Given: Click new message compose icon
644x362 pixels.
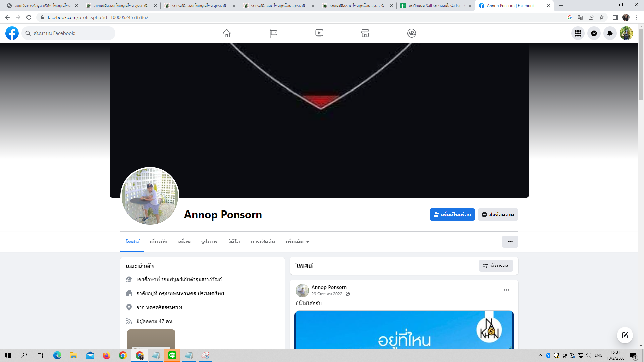Looking at the screenshot, I should coord(625,335).
